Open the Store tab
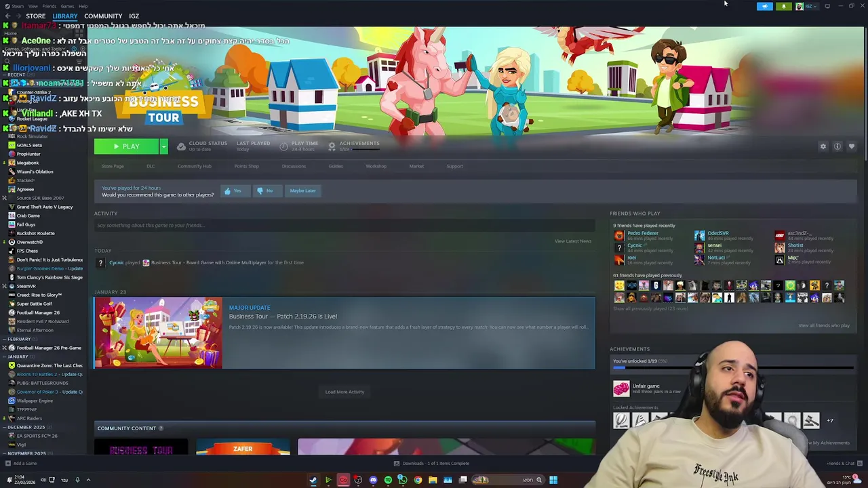 (35, 16)
